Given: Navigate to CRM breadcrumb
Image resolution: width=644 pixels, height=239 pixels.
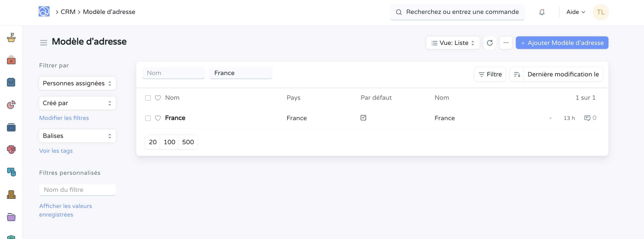Looking at the screenshot, I should pyautogui.click(x=68, y=12).
